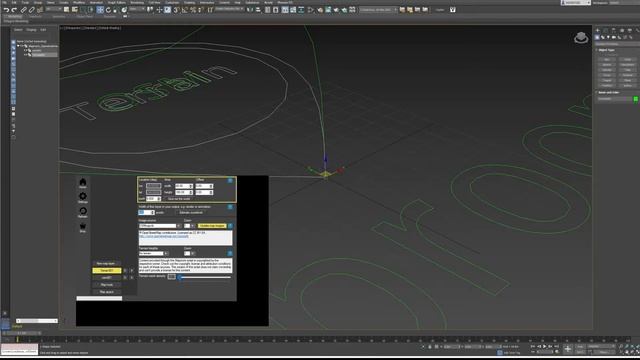The height and width of the screenshot is (360, 640).
Task: Click the New map layer button
Action: (107, 263)
